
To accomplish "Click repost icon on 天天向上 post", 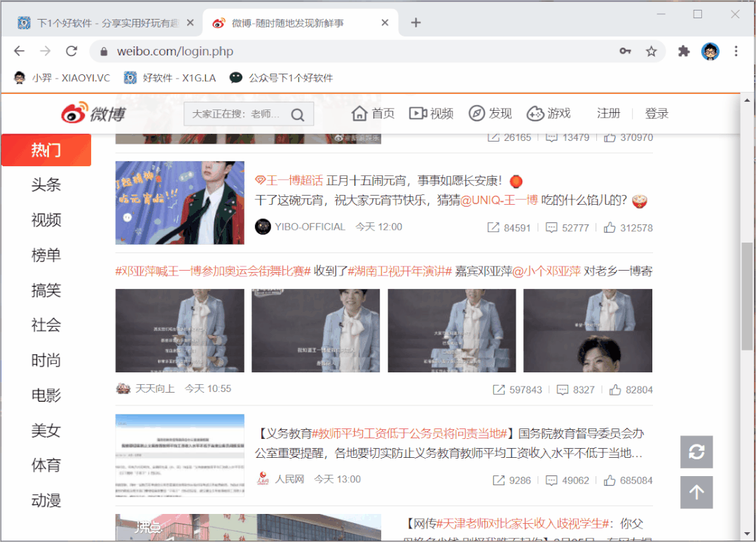I will tap(499, 389).
